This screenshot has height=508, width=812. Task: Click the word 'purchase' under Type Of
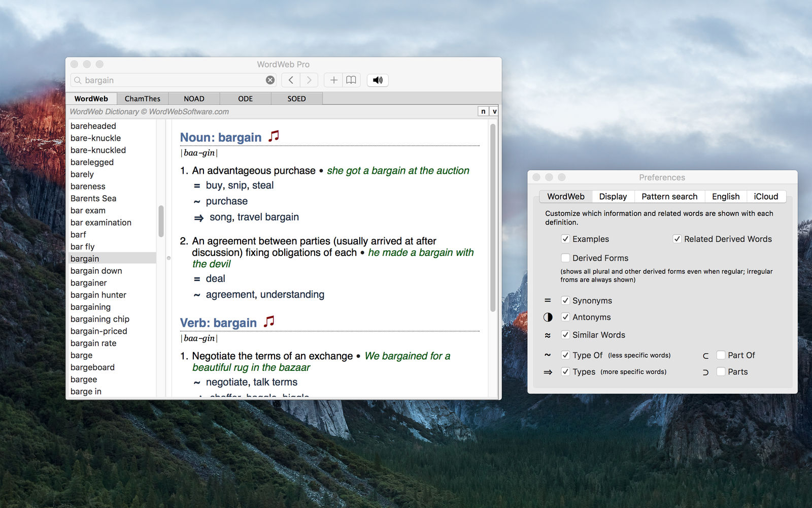pos(227,201)
